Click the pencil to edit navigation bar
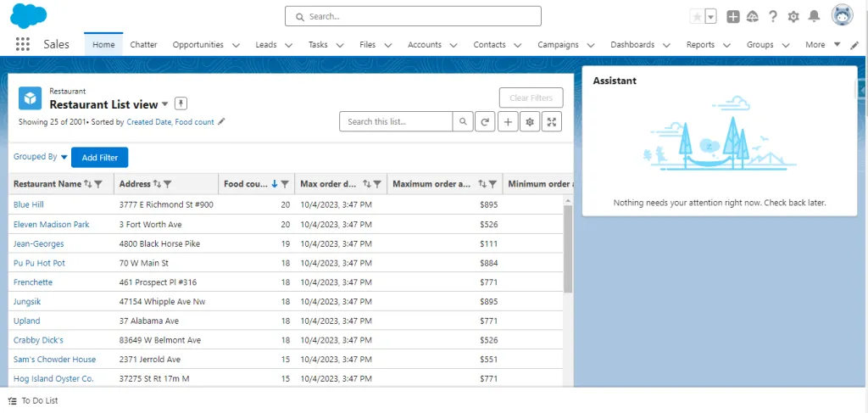The height and width of the screenshot is (413, 868). coord(854,46)
